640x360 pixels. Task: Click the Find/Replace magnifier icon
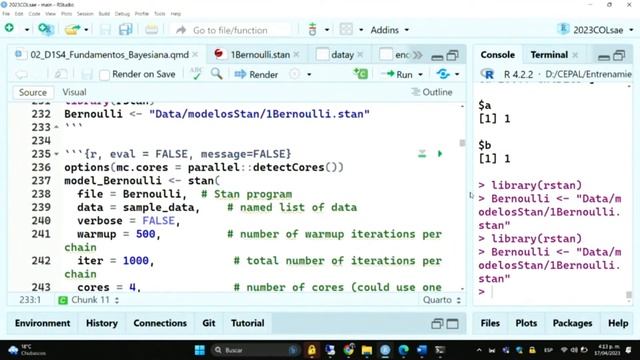(x=216, y=74)
